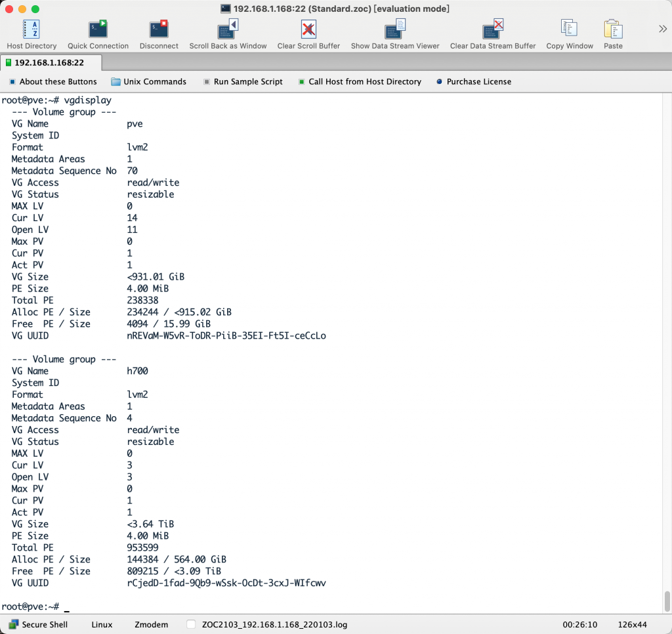Toggle the log file checkbox in status bar
672x634 pixels.
192,625
